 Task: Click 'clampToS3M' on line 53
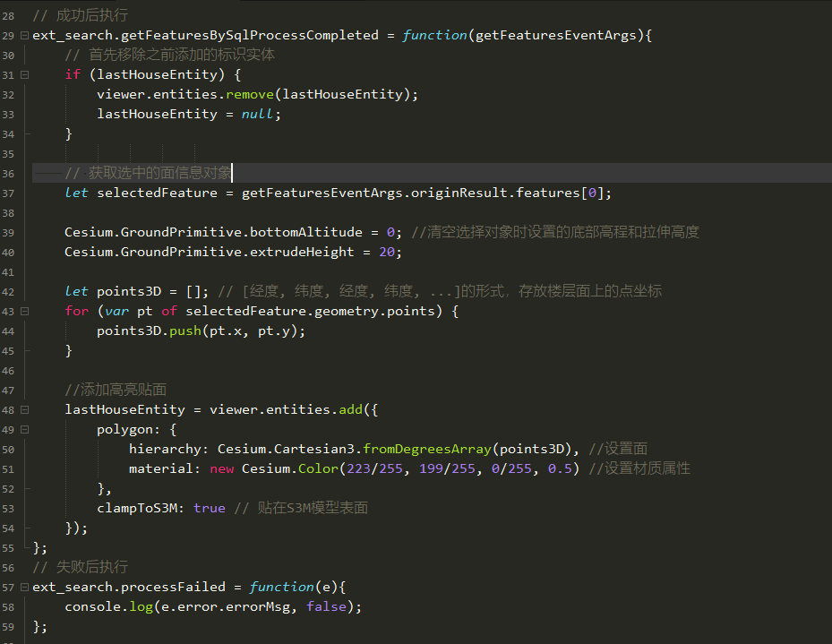coord(137,508)
